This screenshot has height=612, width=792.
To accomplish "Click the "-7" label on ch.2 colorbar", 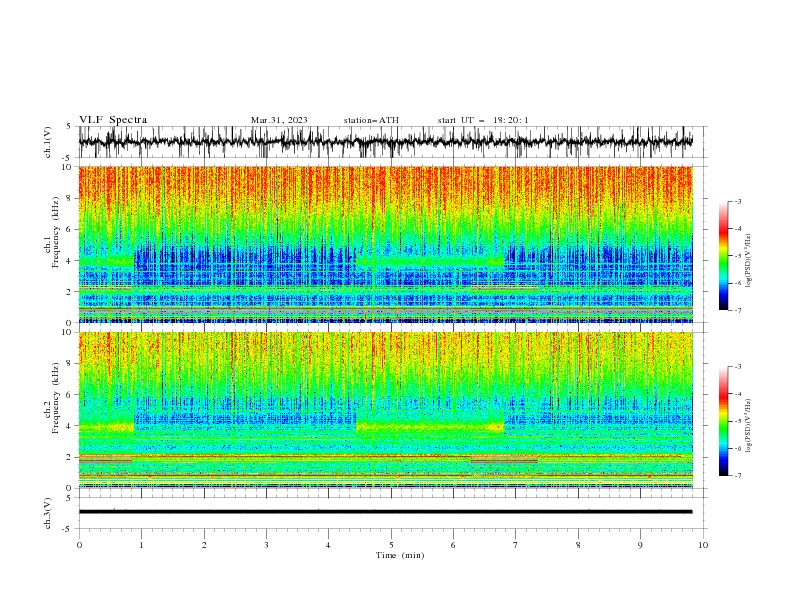I will point(738,476).
